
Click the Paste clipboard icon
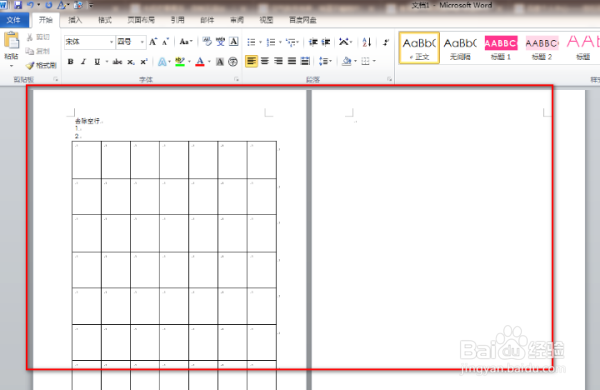(11, 41)
